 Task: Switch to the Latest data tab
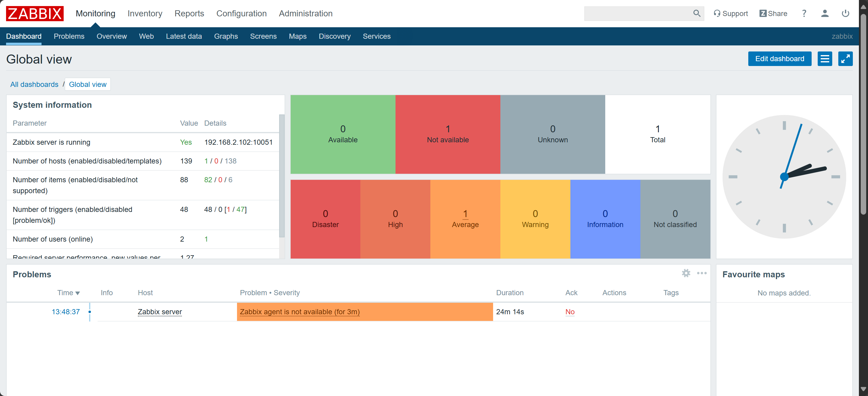click(184, 36)
